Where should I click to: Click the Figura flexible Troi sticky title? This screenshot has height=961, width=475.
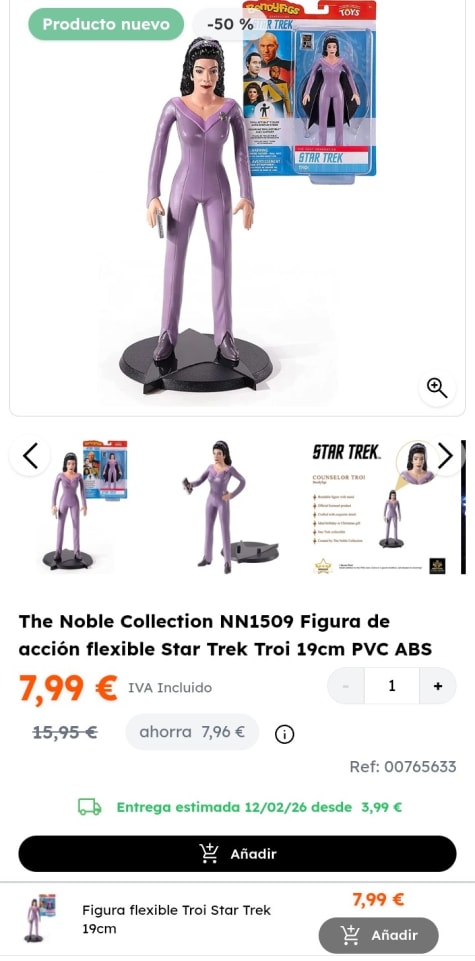pyautogui.click(x=177, y=919)
